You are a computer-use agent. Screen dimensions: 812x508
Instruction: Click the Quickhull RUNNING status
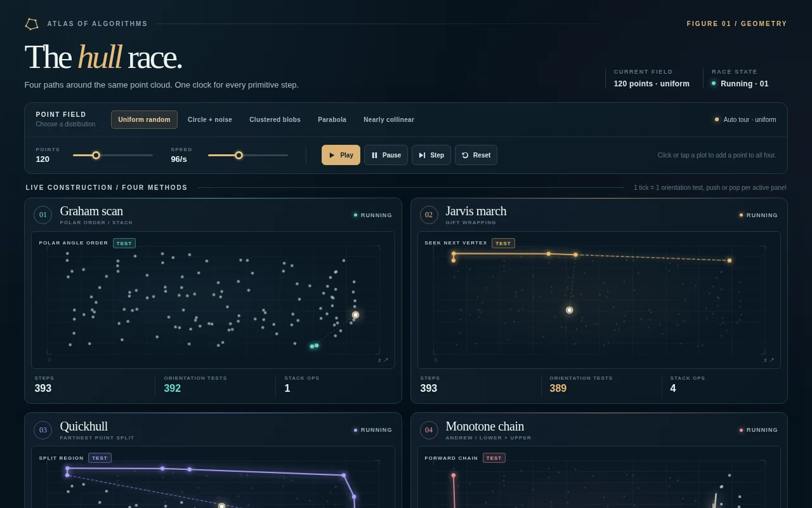click(373, 430)
